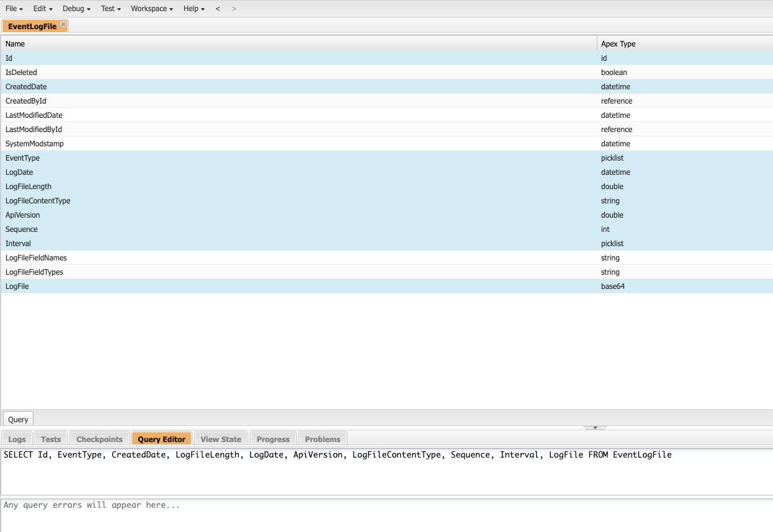Select the LogFile field row
The height and width of the screenshot is (532, 773).
pyautogui.click(x=386, y=286)
